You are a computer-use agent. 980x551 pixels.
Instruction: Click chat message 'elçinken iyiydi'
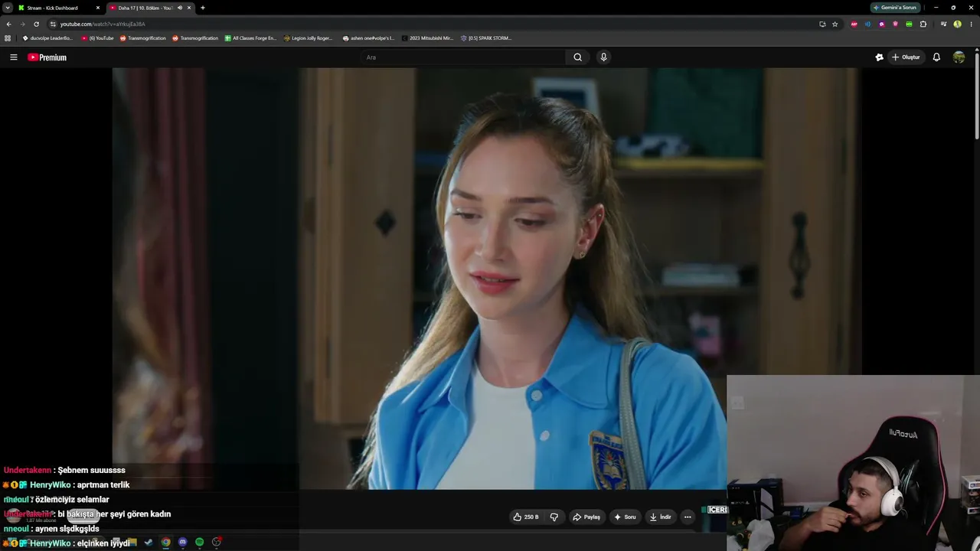103,543
